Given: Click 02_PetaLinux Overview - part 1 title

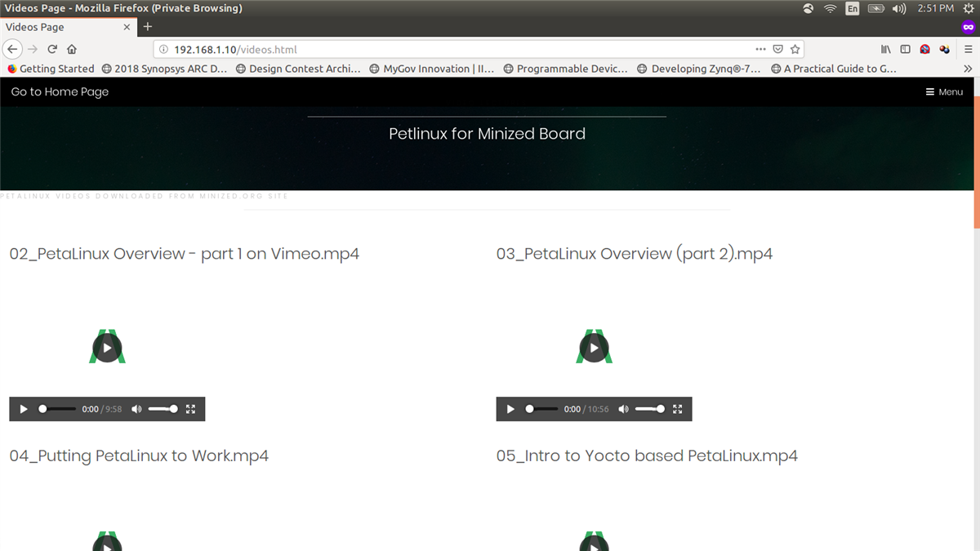Looking at the screenshot, I should click(185, 254).
